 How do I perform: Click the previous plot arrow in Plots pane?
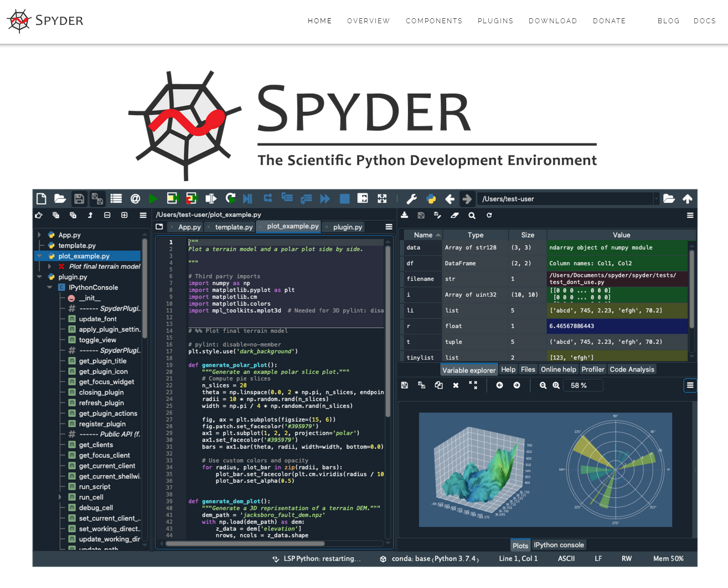tap(499, 385)
